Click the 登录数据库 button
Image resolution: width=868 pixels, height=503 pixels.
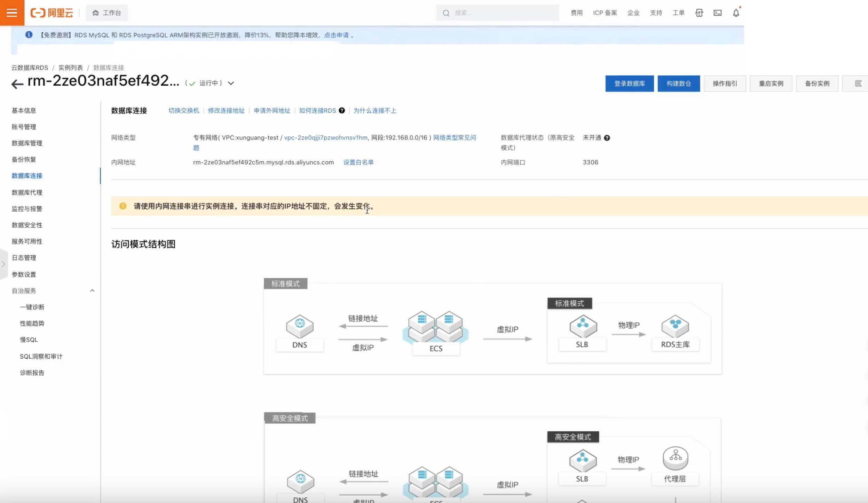[x=629, y=83]
